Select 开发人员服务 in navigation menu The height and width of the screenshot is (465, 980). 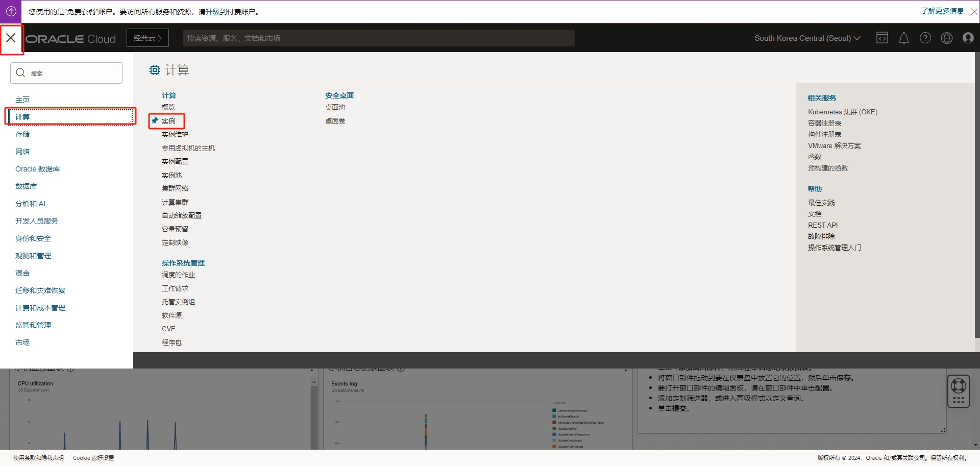point(37,221)
